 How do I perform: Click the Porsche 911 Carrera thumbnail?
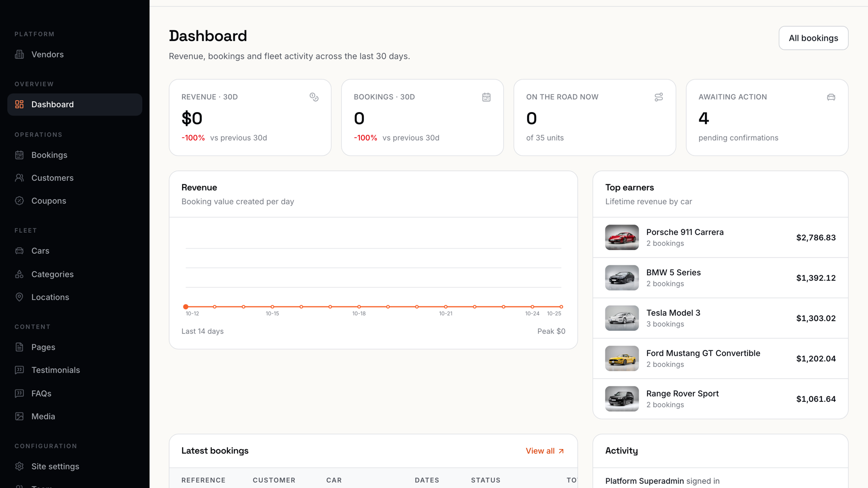[622, 237]
